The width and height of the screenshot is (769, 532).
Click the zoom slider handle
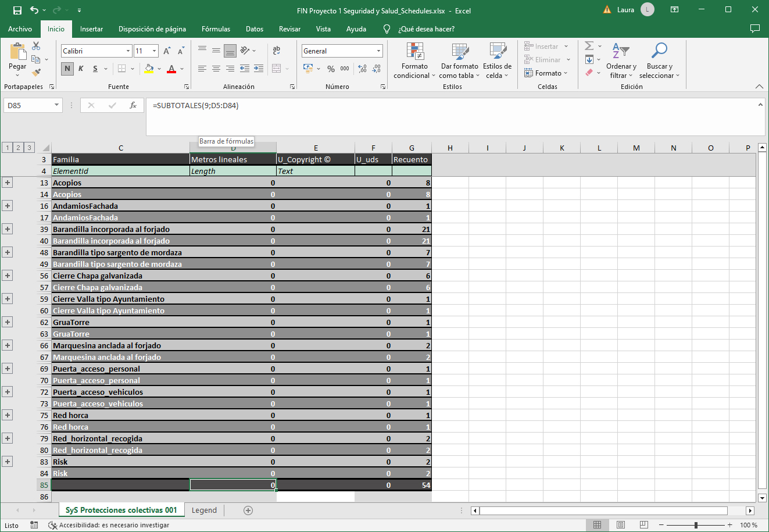click(x=696, y=525)
